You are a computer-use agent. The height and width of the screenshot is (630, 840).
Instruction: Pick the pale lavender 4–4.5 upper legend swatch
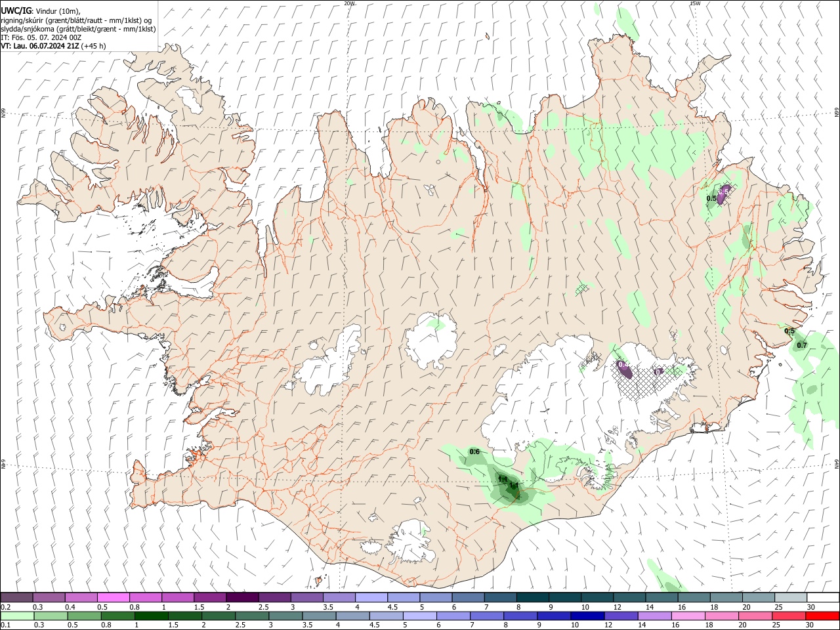[371, 597]
